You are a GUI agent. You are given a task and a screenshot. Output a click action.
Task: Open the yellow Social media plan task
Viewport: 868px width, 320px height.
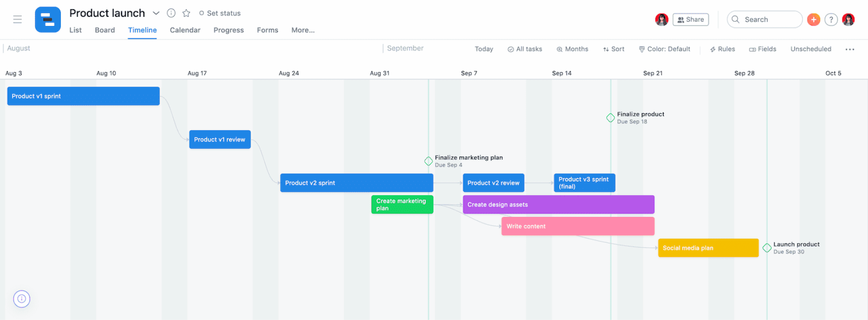708,248
